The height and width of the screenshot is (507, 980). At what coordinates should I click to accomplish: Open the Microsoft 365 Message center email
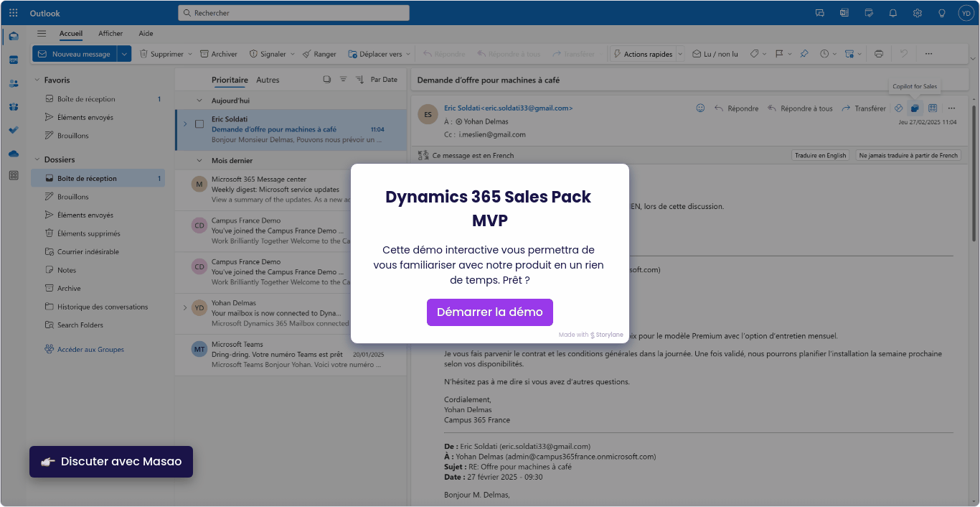[291, 190]
